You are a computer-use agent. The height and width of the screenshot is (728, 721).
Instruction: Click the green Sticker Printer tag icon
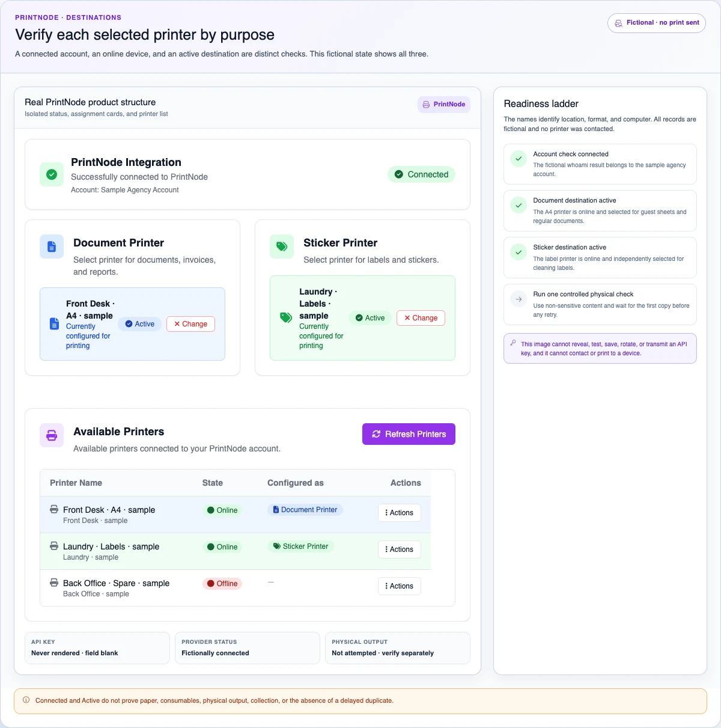[282, 246]
